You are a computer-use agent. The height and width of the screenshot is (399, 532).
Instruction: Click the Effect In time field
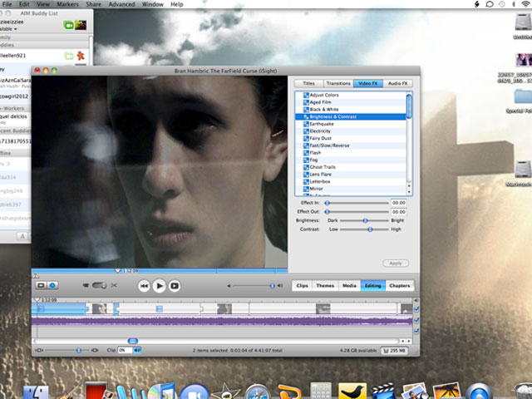[399, 203]
